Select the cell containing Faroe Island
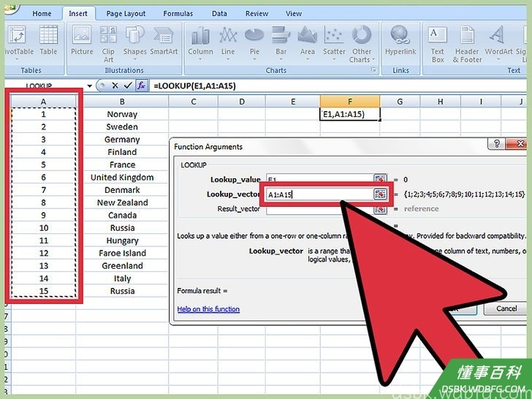The height and width of the screenshot is (399, 532). pyautogui.click(x=122, y=253)
